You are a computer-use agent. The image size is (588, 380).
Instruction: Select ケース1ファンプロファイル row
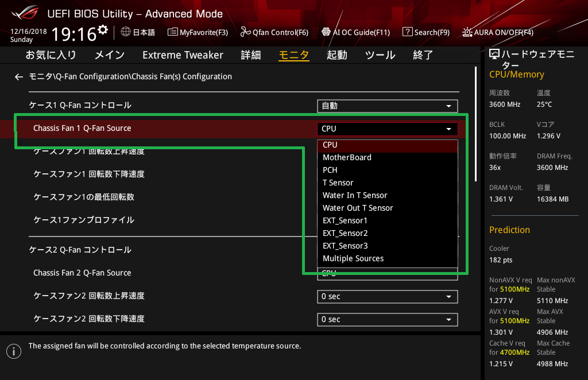point(84,220)
